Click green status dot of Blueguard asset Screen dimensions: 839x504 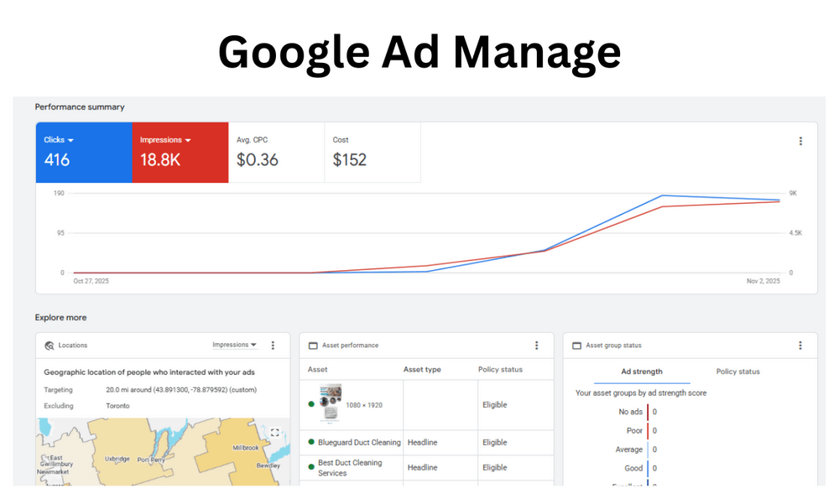tap(311, 442)
